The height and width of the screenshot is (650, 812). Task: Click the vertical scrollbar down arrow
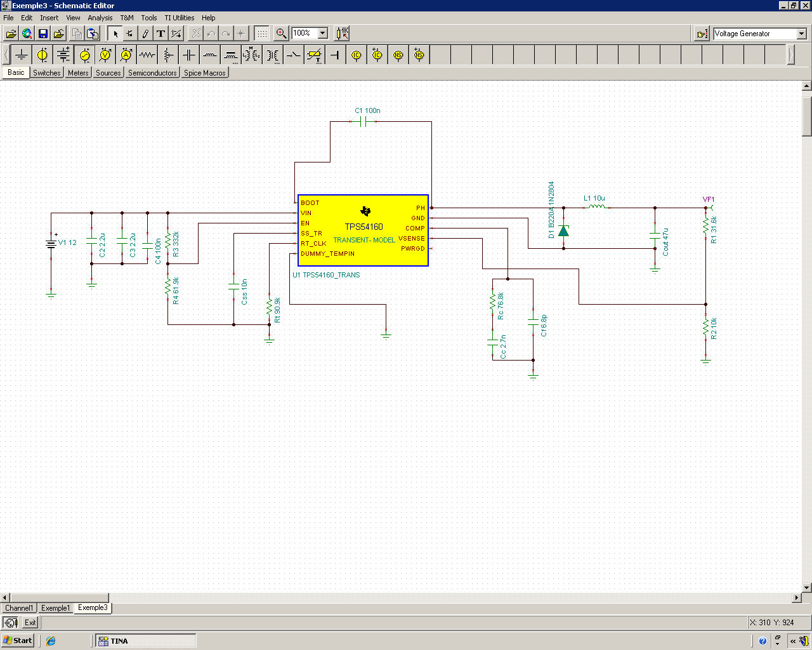coord(806,587)
